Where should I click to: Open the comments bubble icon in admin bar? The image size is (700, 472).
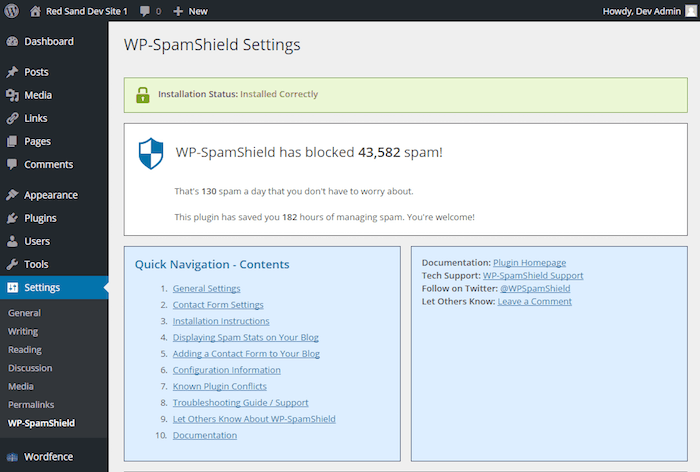point(145,11)
